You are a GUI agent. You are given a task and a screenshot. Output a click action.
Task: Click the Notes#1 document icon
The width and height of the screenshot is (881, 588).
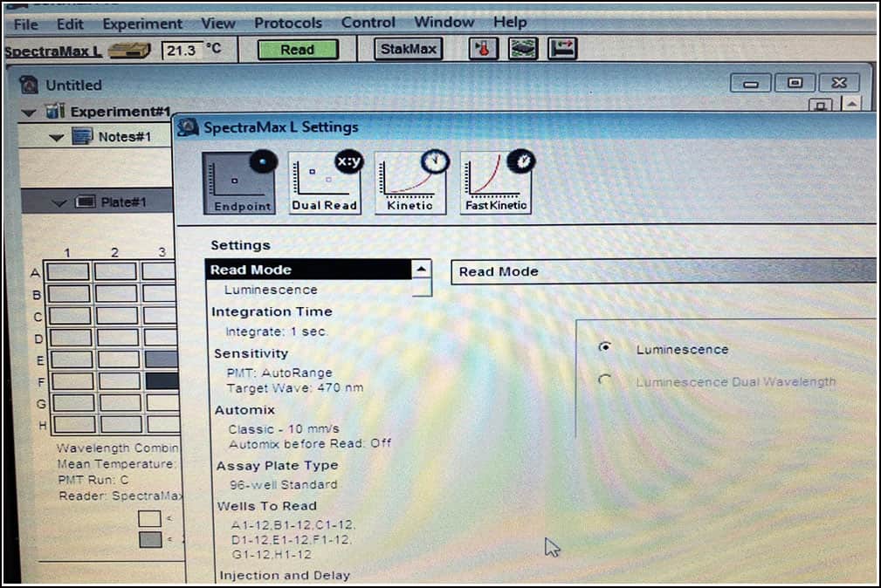coord(82,136)
